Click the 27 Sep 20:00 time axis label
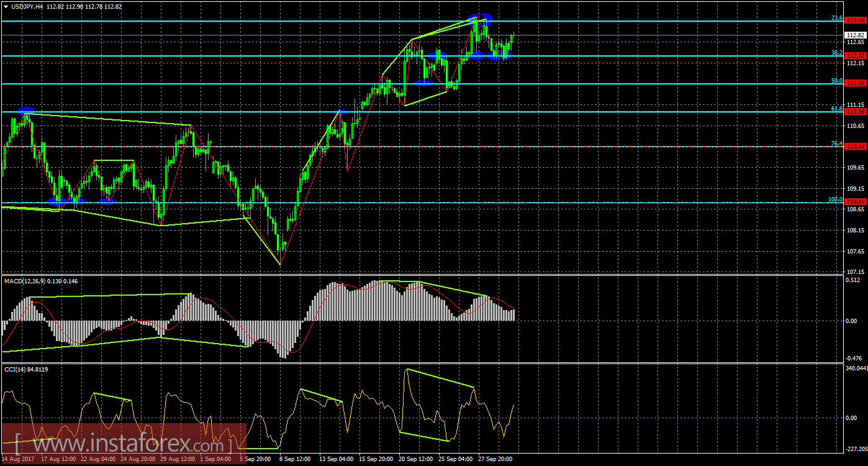 pyautogui.click(x=495, y=459)
